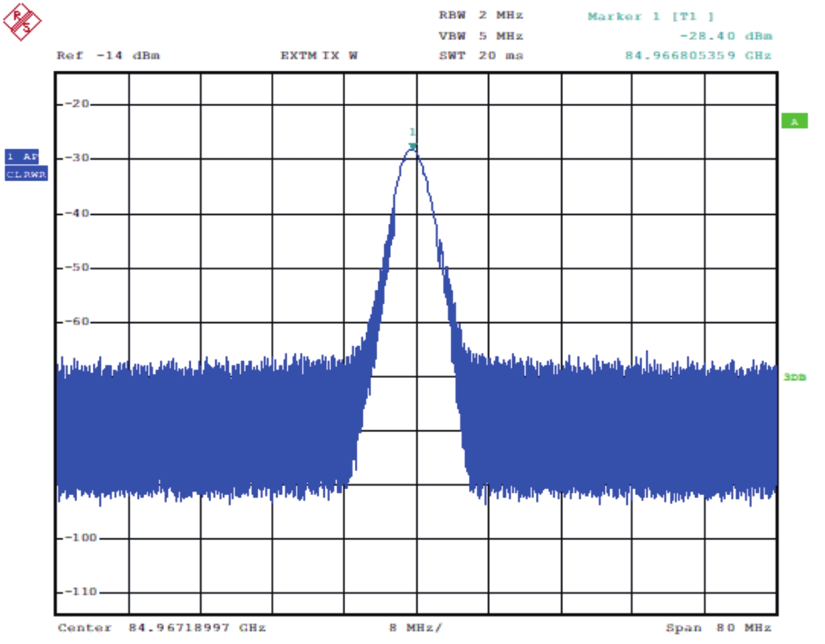Viewport: 825px width, 644px height.
Task: Click the Marker 1 [T1] readout title
Action: [x=650, y=17]
